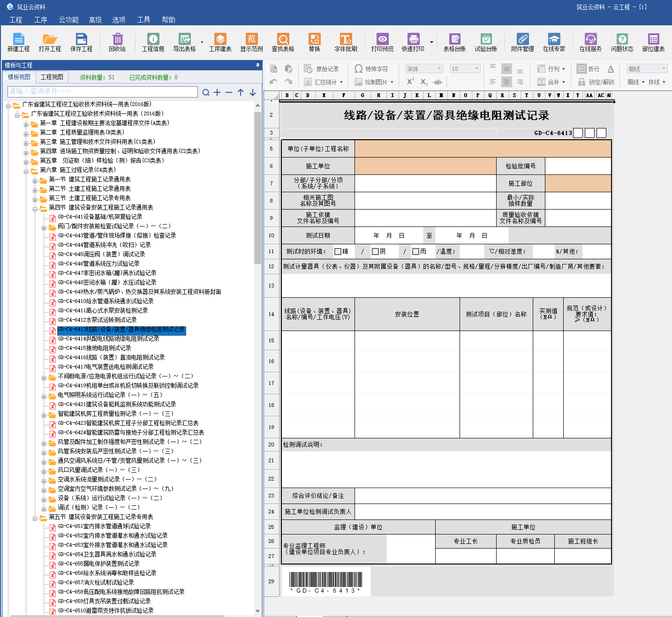Show examples via 显示范例 icon

pos(252,42)
